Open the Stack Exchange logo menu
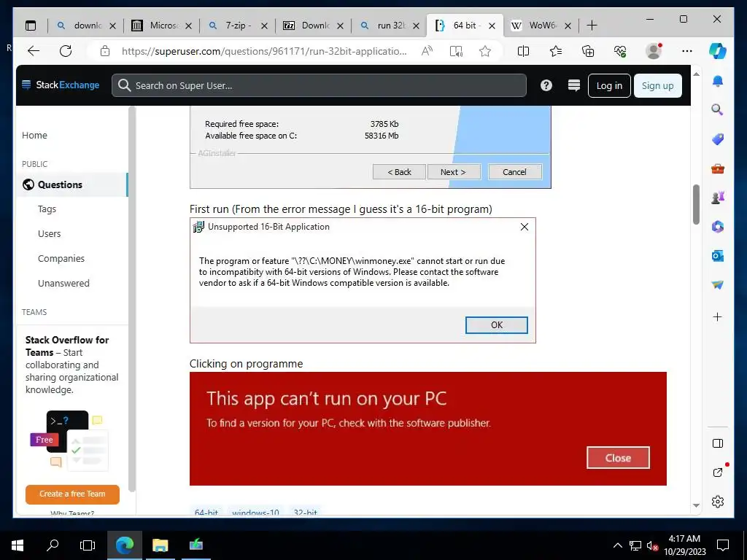This screenshot has width=747, height=560. [61, 85]
